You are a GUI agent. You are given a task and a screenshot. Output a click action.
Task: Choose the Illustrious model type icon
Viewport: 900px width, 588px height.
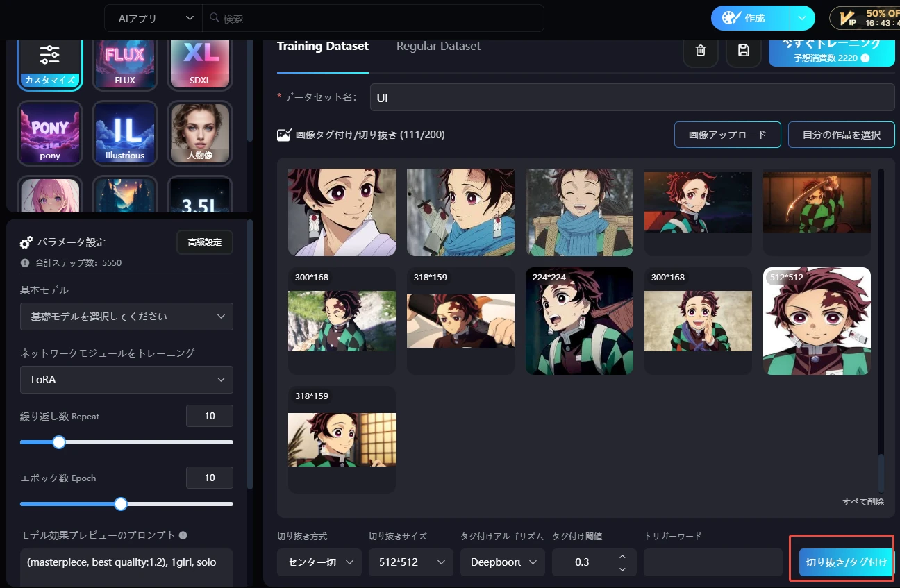click(x=125, y=133)
